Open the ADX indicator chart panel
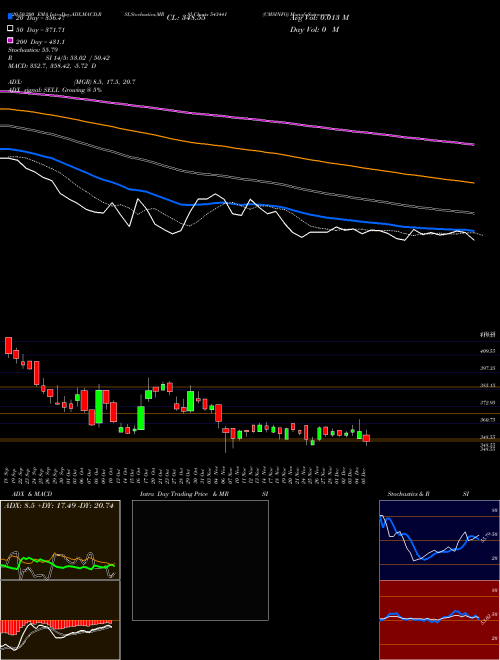 [60, 540]
